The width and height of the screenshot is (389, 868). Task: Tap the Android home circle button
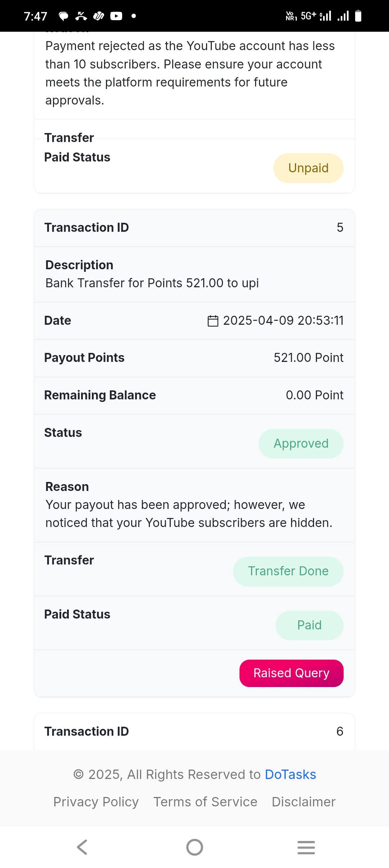pos(194,847)
